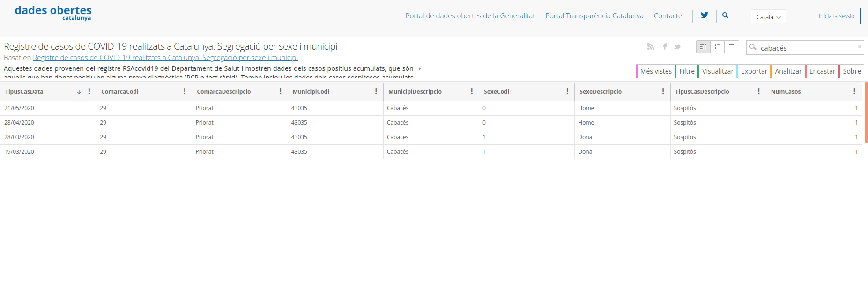Click the 'Inicia la sessió' button
868x301 pixels.
click(x=836, y=16)
